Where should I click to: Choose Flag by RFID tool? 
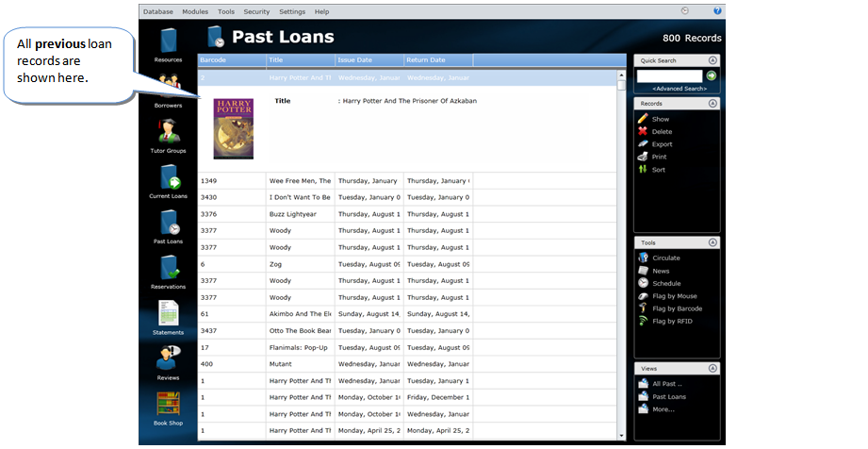pyautogui.click(x=672, y=321)
